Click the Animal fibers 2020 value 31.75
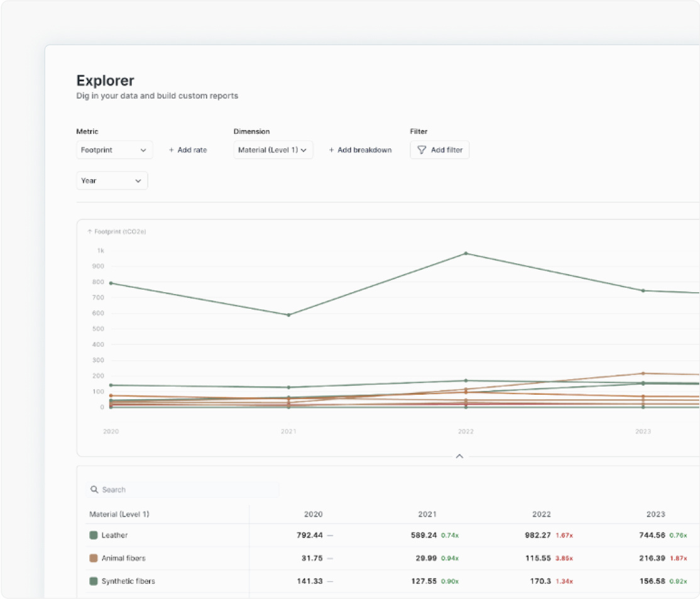The width and height of the screenshot is (700, 599). point(312,558)
